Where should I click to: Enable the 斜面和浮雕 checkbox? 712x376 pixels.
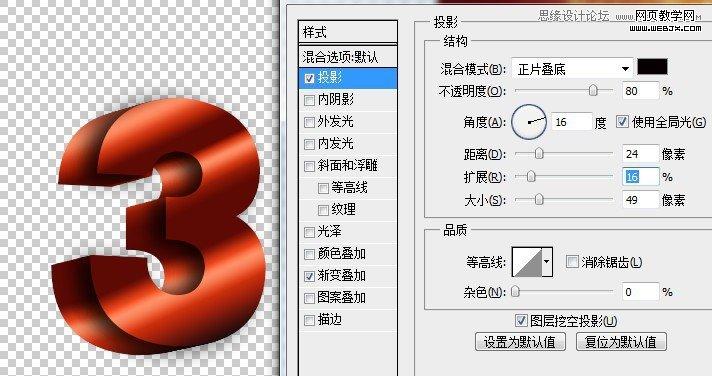[x=309, y=166]
